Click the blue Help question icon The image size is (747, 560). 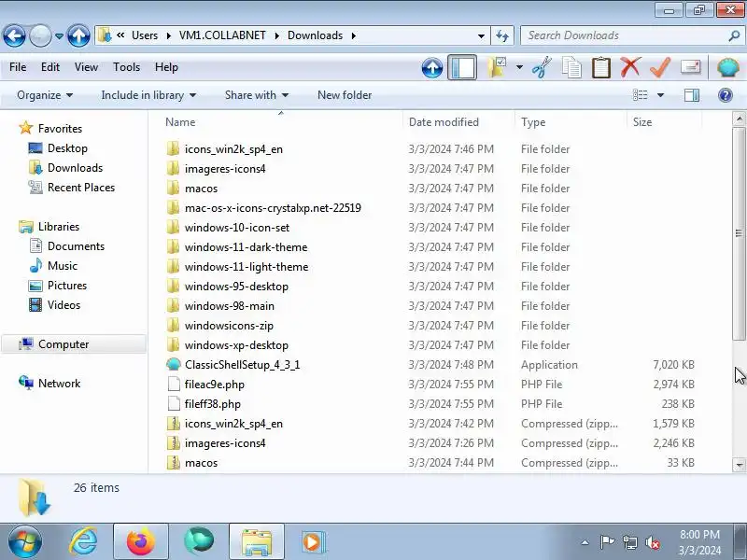(x=726, y=95)
